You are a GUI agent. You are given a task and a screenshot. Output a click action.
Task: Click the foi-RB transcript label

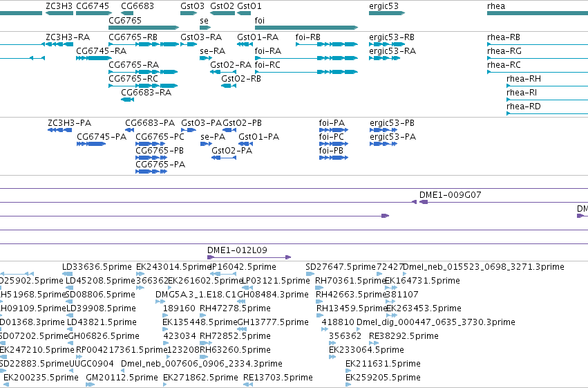308,37
